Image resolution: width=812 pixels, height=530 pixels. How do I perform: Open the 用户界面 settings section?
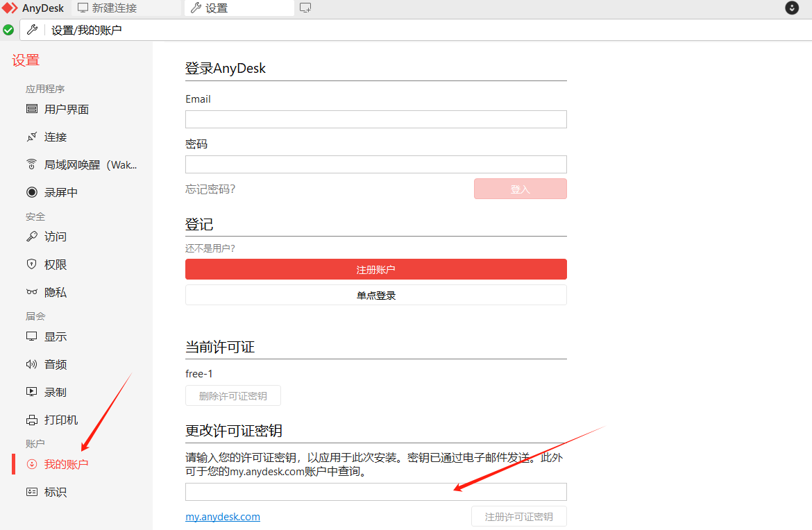pos(67,109)
